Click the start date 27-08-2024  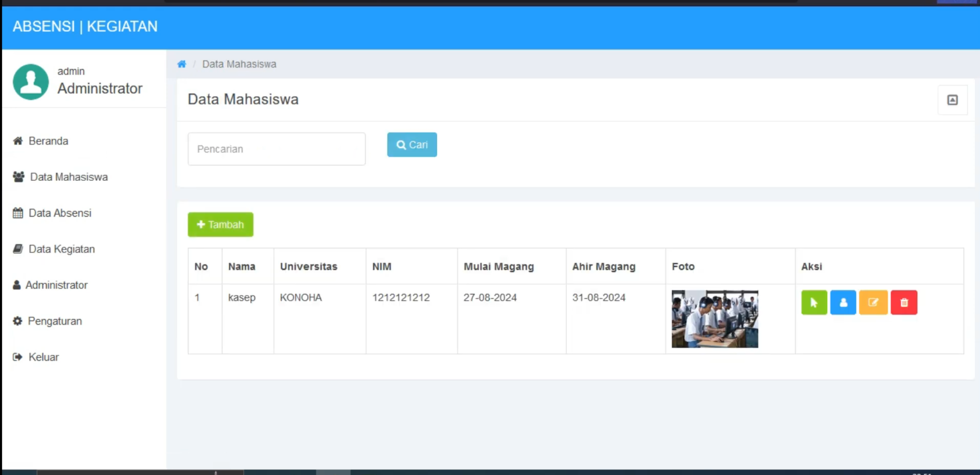[x=490, y=298]
